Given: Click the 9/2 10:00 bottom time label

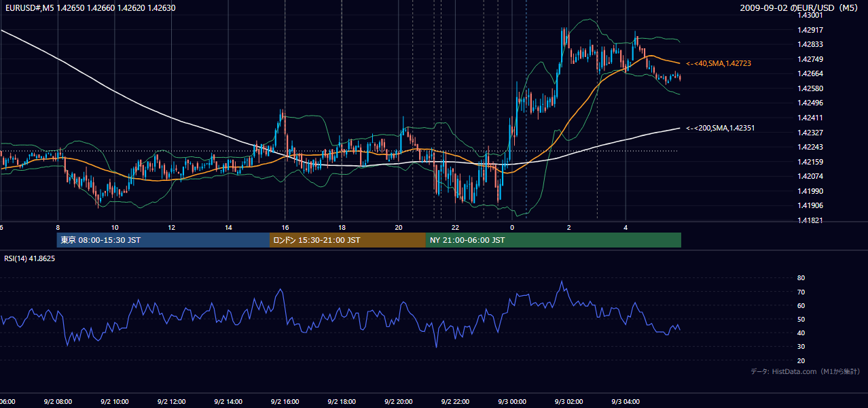Looking at the screenshot, I should point(115,402).
